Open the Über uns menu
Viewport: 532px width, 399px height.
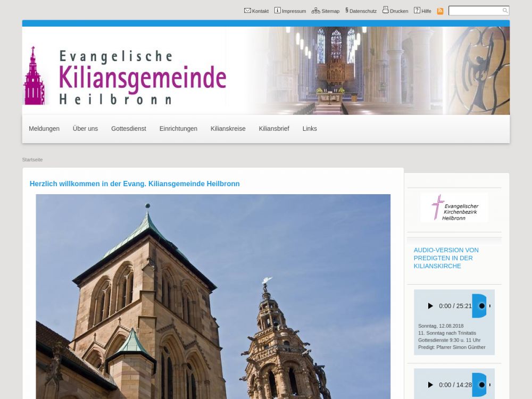pyautogui.click(x=85, y=129)
